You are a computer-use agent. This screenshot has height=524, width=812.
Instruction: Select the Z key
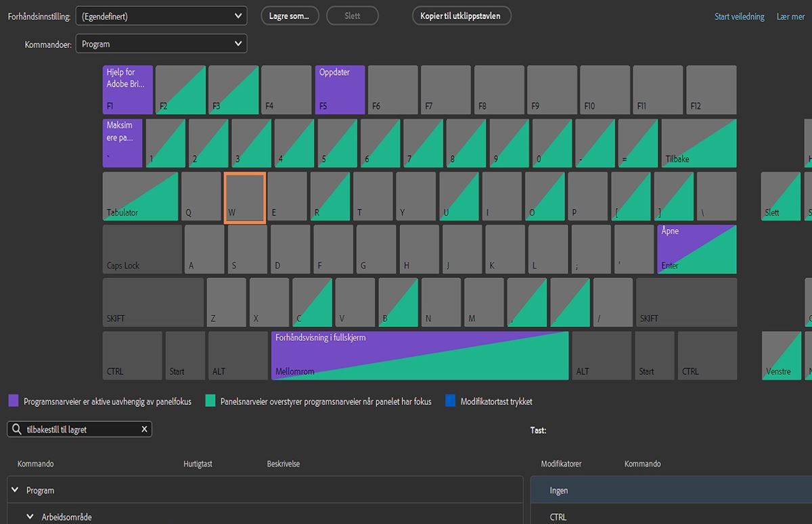226,302
